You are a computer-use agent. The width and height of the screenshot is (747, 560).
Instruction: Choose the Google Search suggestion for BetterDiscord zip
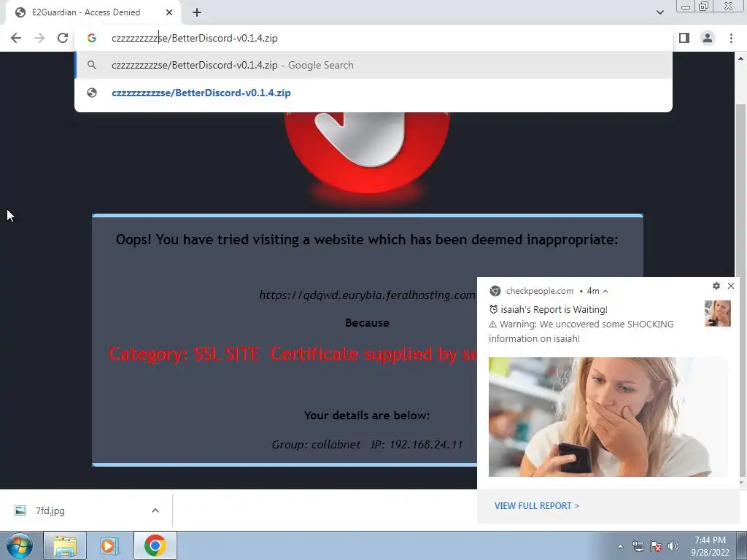tap(373, 65)
